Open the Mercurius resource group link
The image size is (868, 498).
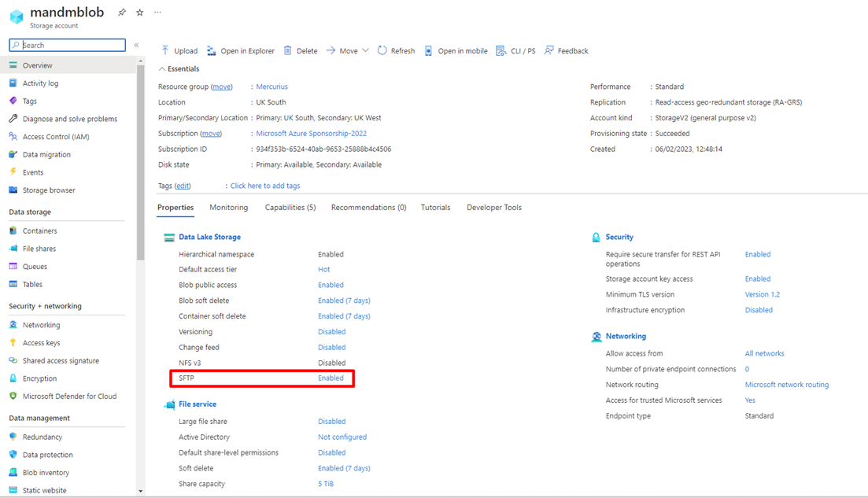271,87
